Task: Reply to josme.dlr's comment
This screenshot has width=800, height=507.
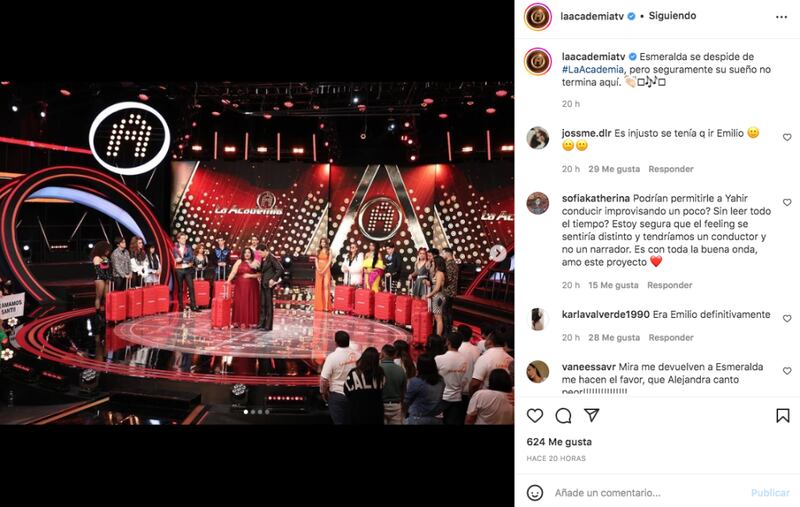Action: coord(671,169)
